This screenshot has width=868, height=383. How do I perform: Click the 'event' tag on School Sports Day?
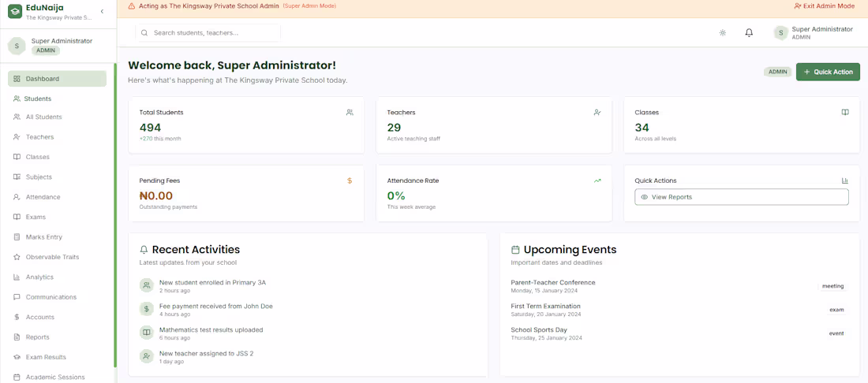coord(836,334)
